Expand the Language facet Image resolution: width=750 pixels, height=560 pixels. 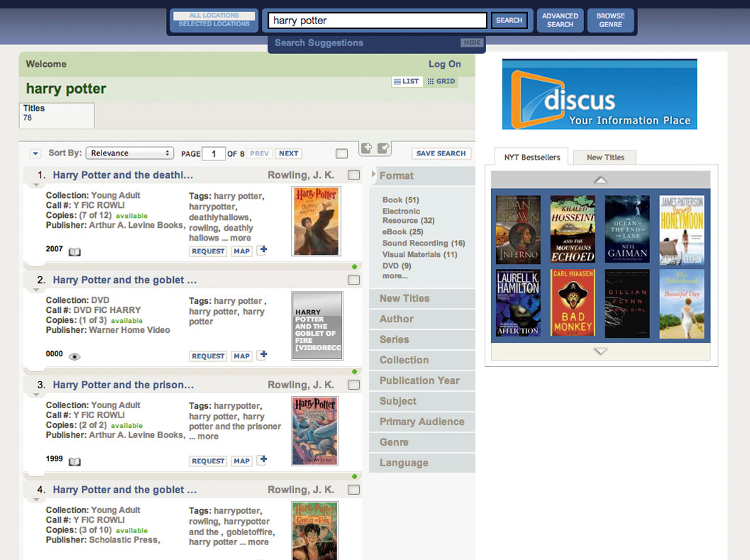tap(422, 463)
